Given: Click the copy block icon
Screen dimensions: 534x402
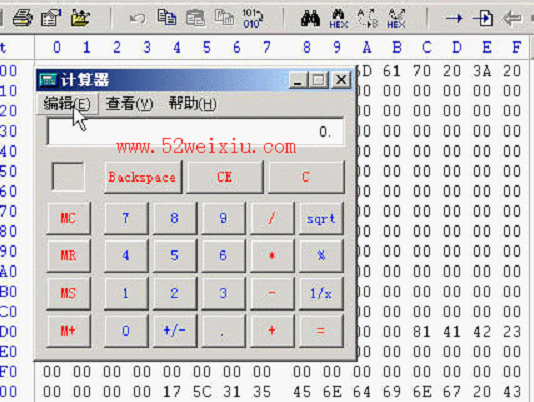Looking at the screenshot, I should [x=167, y=17].
